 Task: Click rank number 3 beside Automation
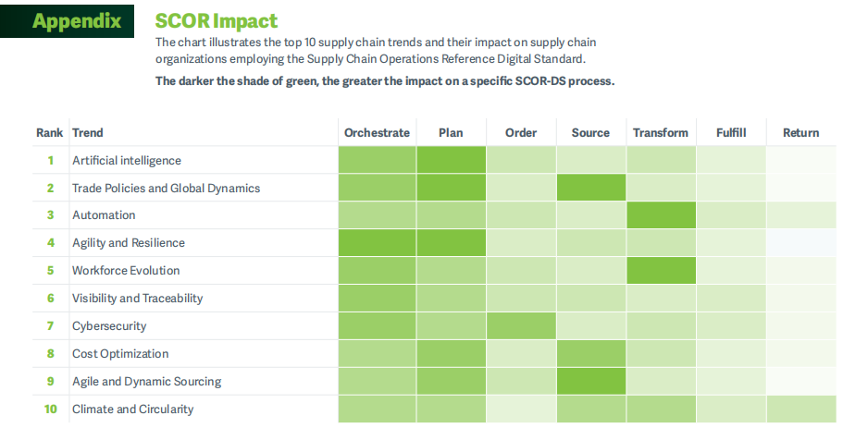pos(51,215)
